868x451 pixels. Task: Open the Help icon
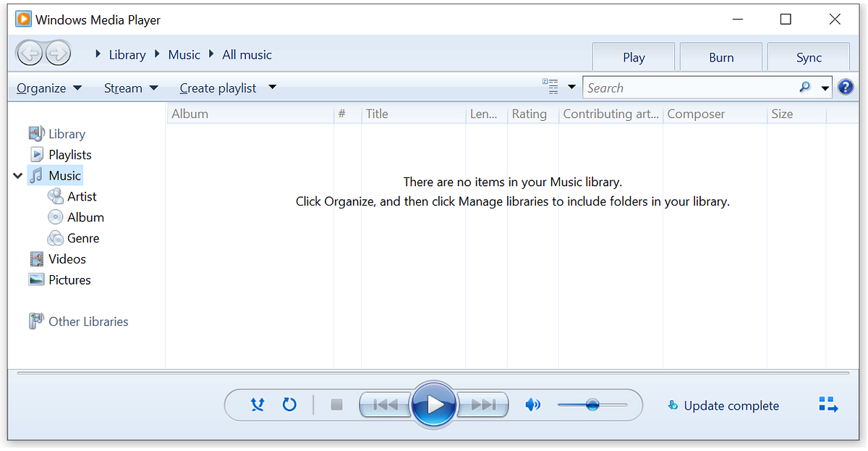click(846, 87)
